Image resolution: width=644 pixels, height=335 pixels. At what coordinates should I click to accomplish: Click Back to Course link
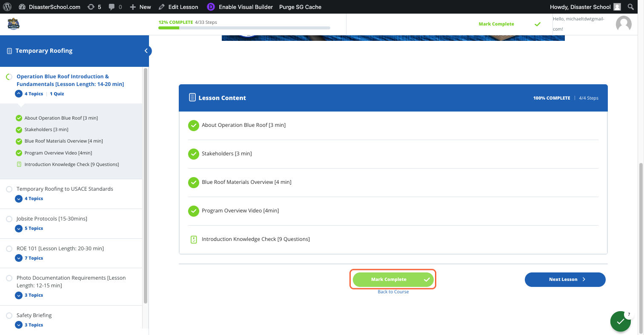(x=393, y=292)
